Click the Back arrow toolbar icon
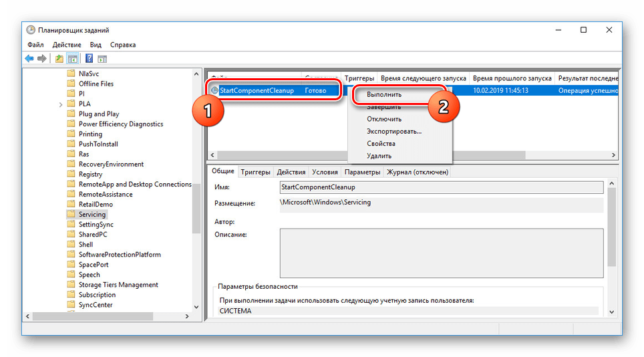This screenshot has width=644, height=357. (x=29, y=59)
